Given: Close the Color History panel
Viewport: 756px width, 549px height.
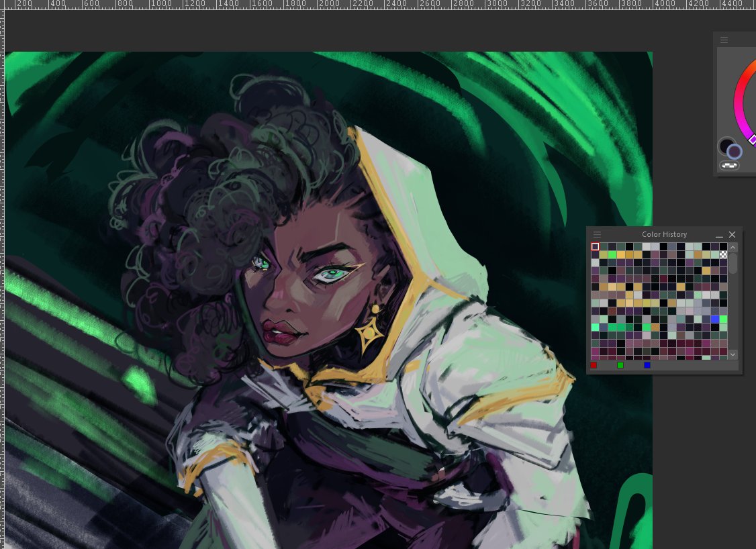Looking at the screenshot, I should 733,234.
